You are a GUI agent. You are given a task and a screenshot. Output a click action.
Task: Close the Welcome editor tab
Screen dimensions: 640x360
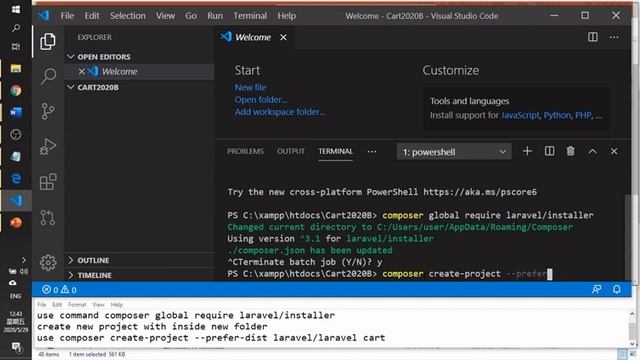[283, 37]
